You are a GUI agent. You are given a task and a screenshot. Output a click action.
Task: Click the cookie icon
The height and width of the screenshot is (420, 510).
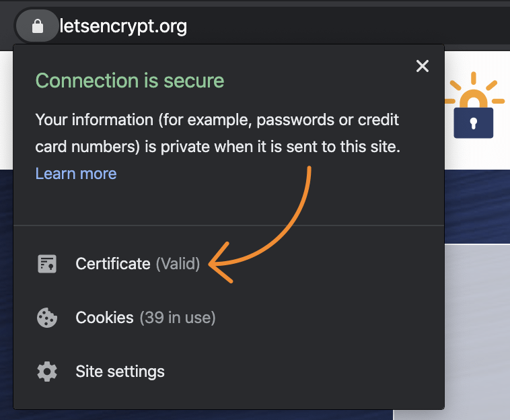click(x=46, y=318)
